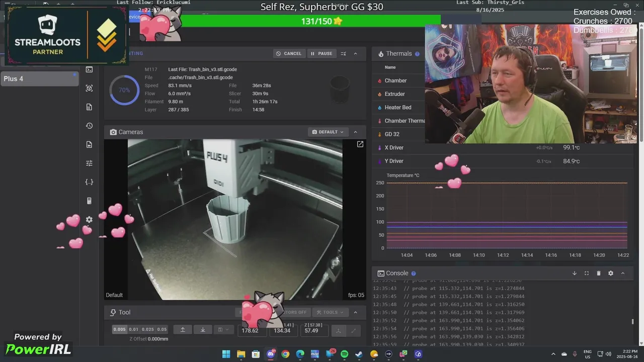Pause the current print

pos(321,53)
